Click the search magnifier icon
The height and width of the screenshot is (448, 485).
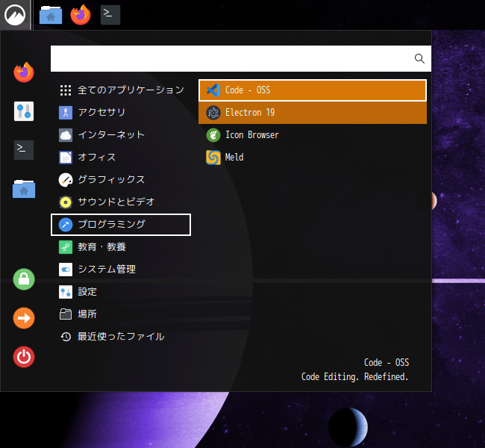[419, 58]
